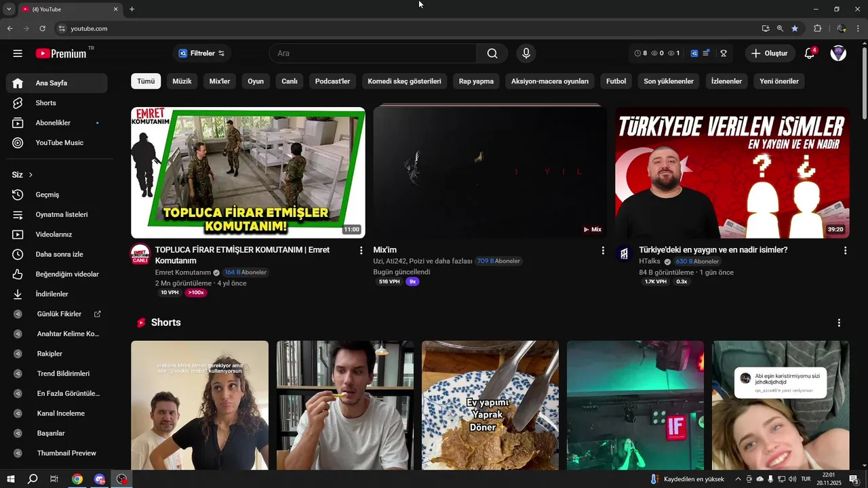Click the install app icon in address bar

766,28
